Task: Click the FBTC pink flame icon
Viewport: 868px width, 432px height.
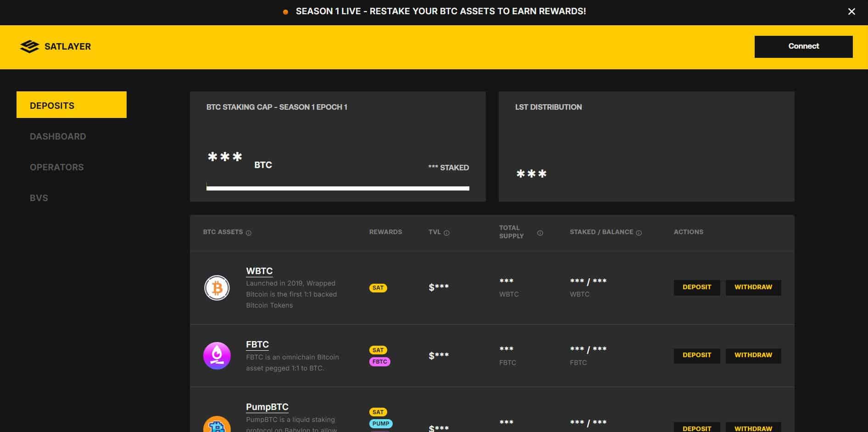Action: click(217, 356)
